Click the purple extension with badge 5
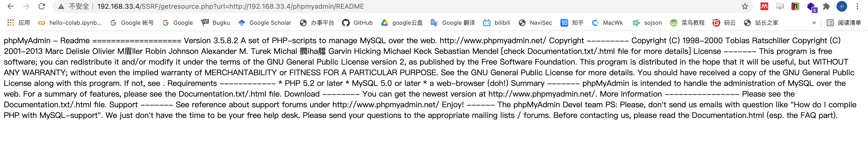This screenshot has width=868, height=149. 811,7
